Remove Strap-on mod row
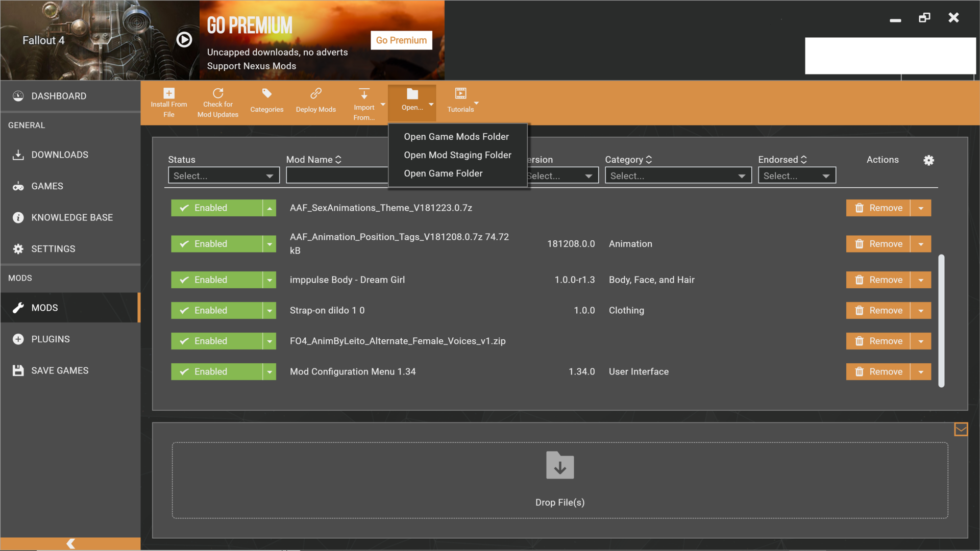This screenshot has height=551, width=980. click(878, 311)
